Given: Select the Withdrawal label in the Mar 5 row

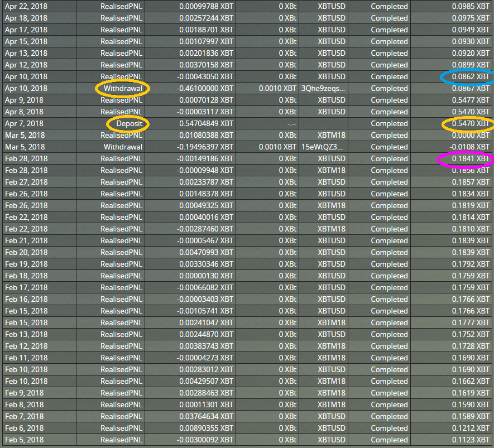Looking at the screenshot, I should pyautogui.click(x=123, y=147).
